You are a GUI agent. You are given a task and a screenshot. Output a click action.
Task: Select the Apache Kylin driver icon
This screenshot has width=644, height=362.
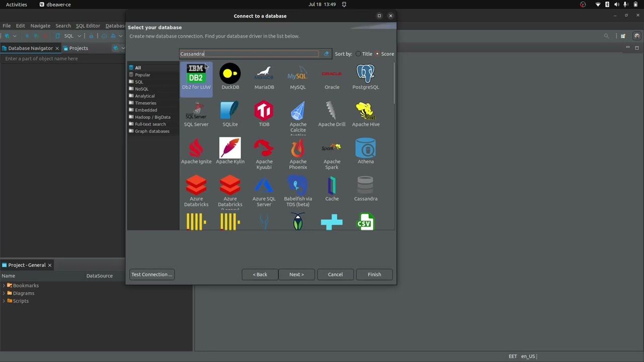tap(230, 148)
